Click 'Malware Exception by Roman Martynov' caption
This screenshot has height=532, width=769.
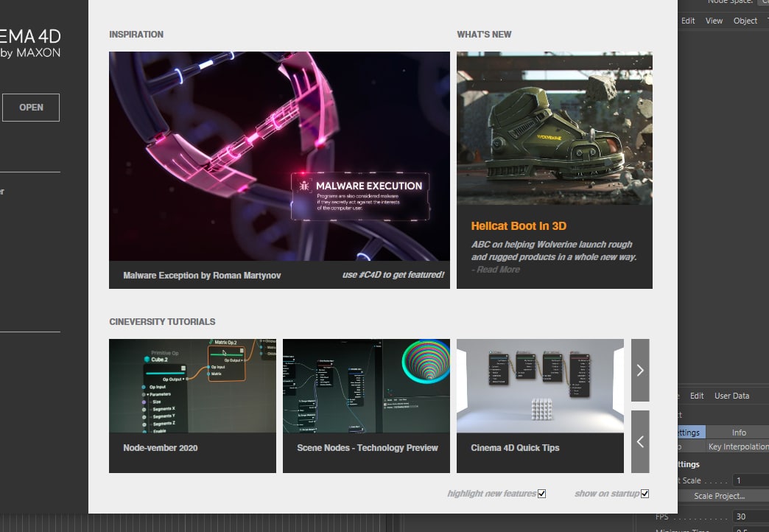202,276
